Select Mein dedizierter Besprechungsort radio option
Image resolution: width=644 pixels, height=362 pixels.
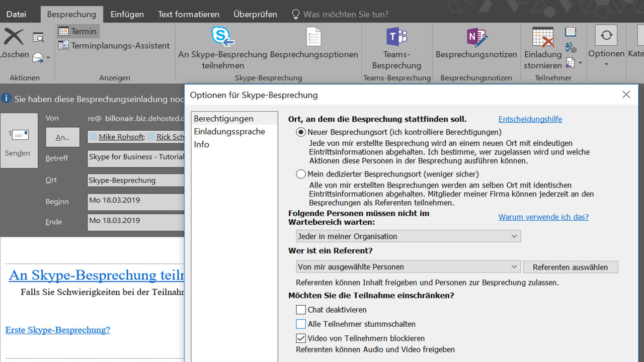[301, 174]
